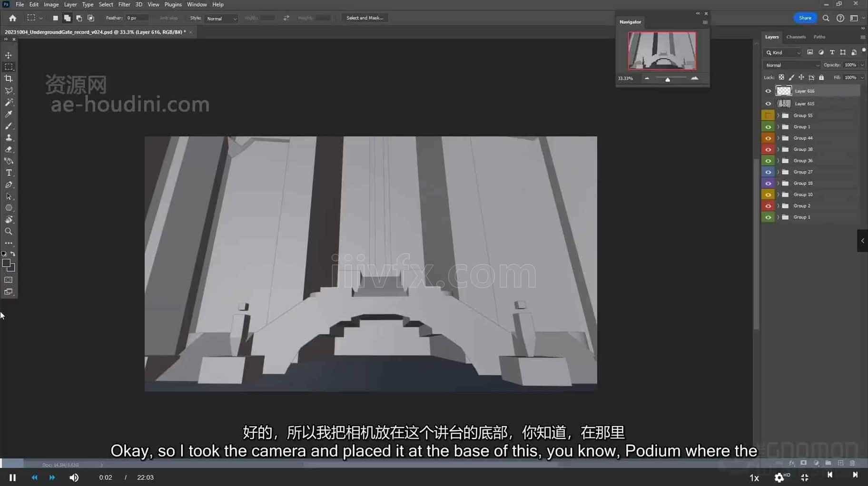Click the 1x playback speed button
This screenshot has height=486, width=868.
coord(754,478)
